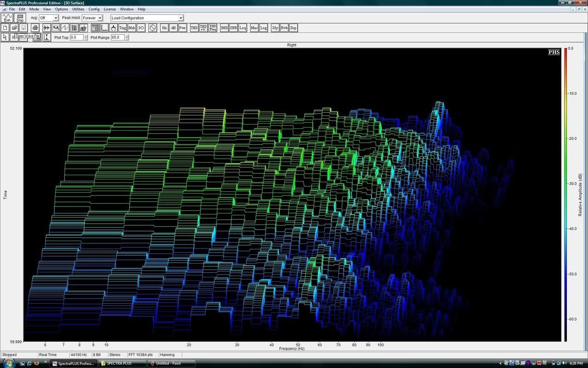Click the dB utility button
This screenshot has width=588, height=368.
click(x=173, y=28)
